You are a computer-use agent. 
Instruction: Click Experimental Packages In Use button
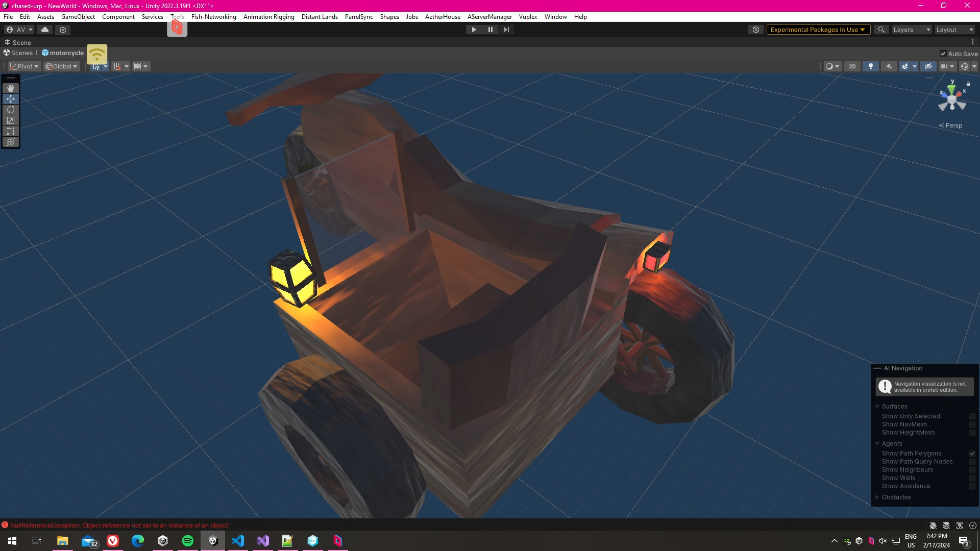[818, 30]
